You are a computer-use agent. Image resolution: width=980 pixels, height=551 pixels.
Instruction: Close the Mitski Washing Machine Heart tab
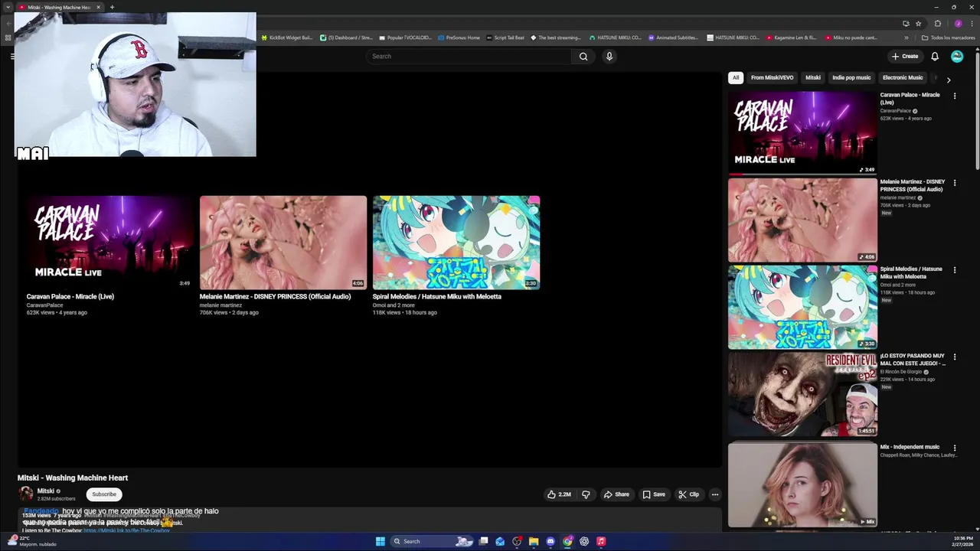[x=98, y=7]
